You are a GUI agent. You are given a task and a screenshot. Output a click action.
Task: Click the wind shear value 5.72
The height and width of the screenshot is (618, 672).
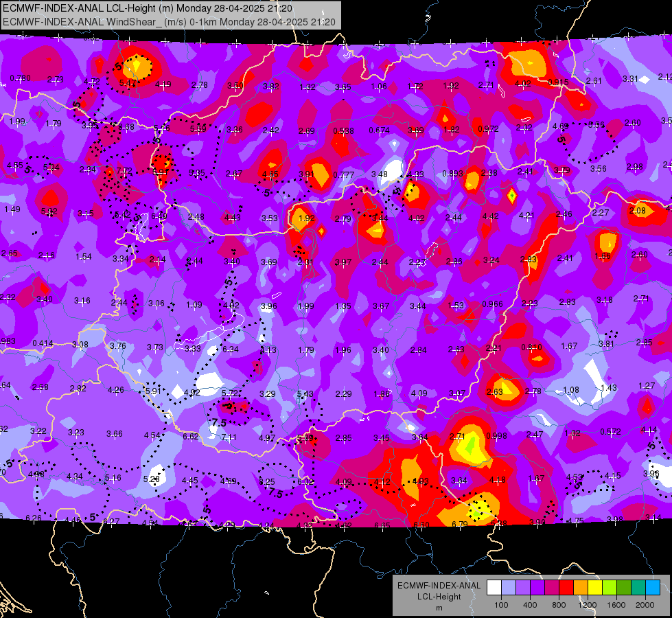pos(230,393)
